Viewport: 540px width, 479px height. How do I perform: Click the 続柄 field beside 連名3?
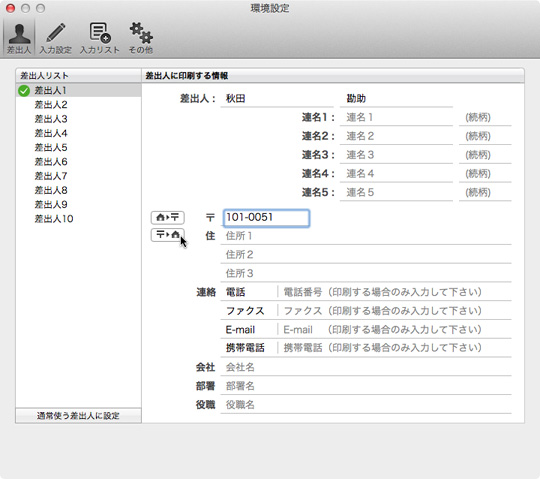pyautogui.click(x=485, y=155)
